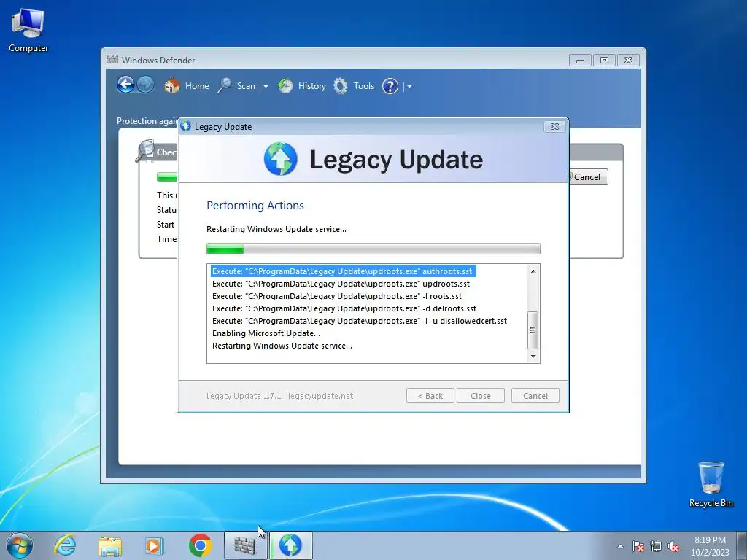Viewport: 747px width, 560px height.
Task: Click the Back button in Legacy Update
Action: point(430,396)
